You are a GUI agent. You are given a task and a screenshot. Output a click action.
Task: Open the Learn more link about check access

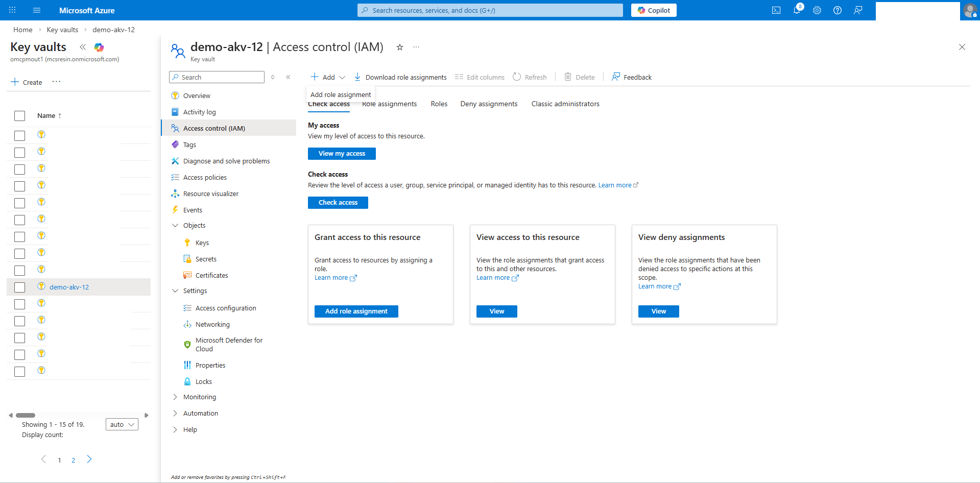coord(615,185)
